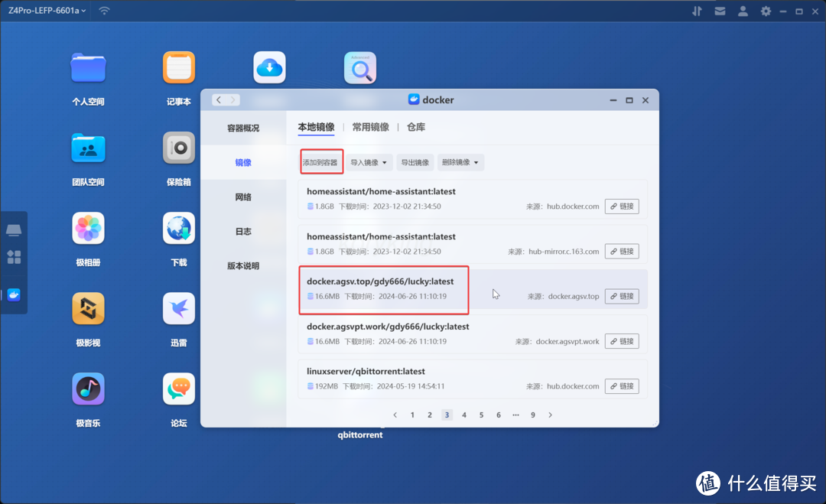Open the Z4Pro-LEFP-6601a device dropdown
Screen dimensions: 826x504
[x=46, y=11]
